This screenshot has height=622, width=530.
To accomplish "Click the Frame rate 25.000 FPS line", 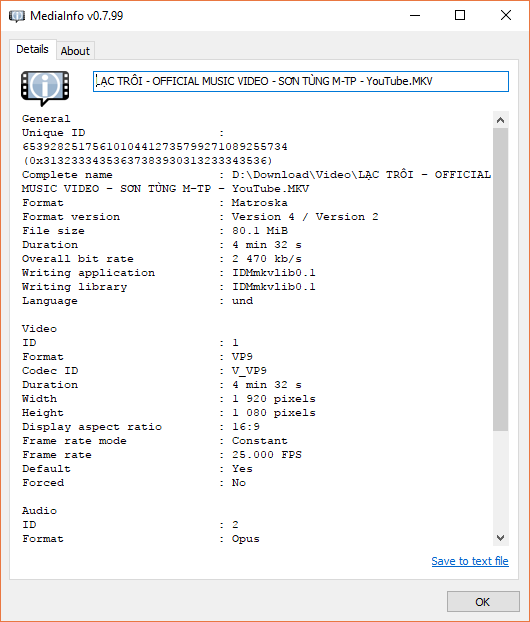I will tap(162, 455).
